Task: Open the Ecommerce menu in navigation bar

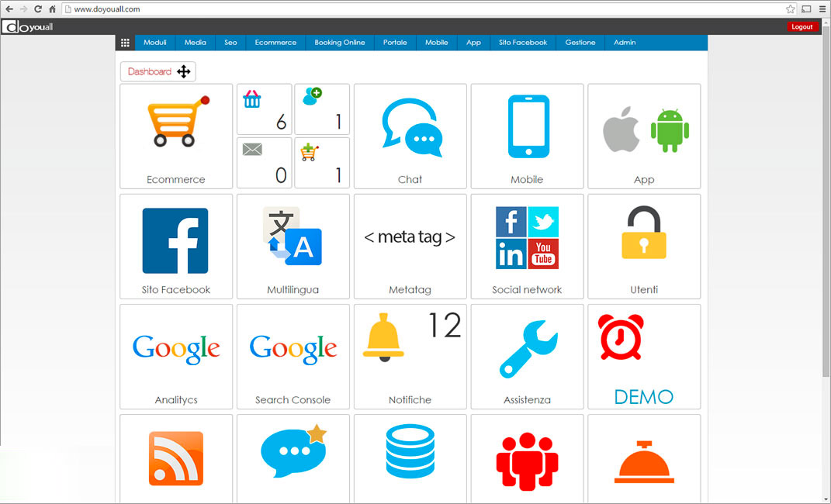Action: pyautogui.click(x=275, y=43)
